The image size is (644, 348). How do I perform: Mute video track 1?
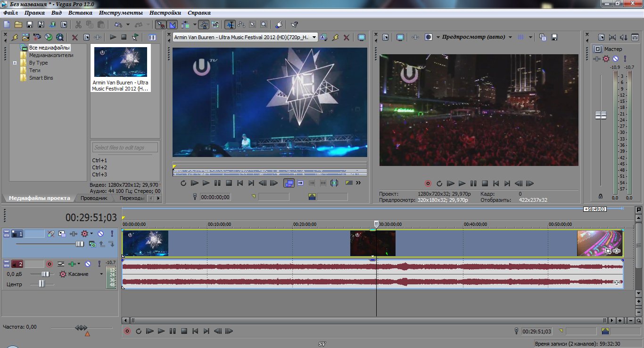coord(100,233)
